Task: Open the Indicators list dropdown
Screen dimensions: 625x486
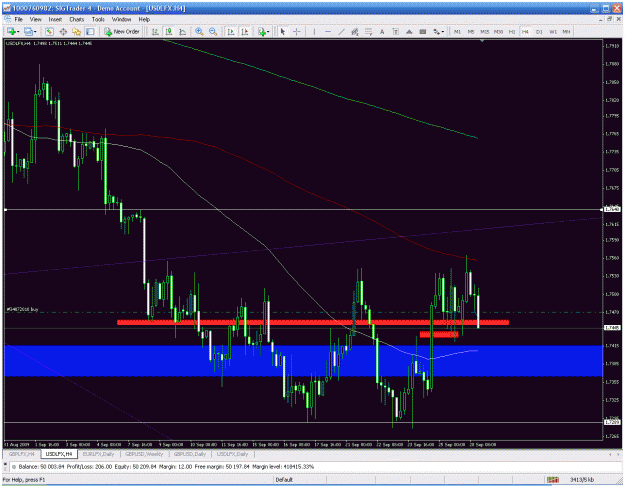Action: click(x=263, y=31)
